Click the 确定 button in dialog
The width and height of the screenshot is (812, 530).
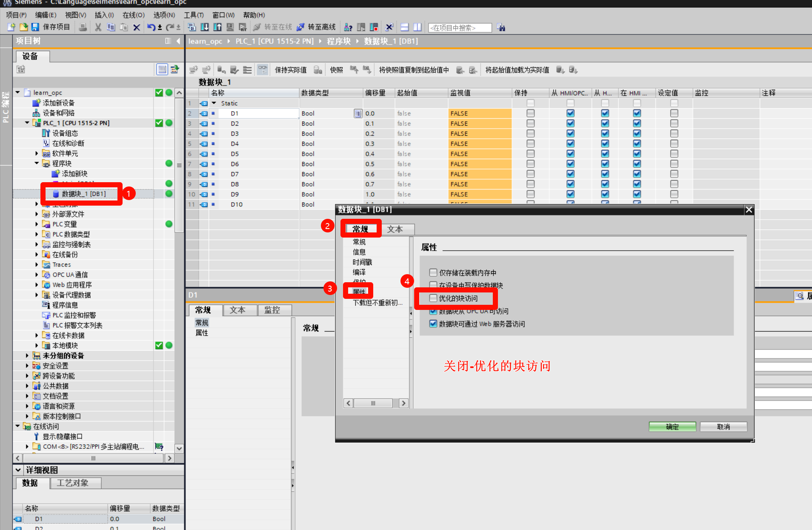coord(672,427)
